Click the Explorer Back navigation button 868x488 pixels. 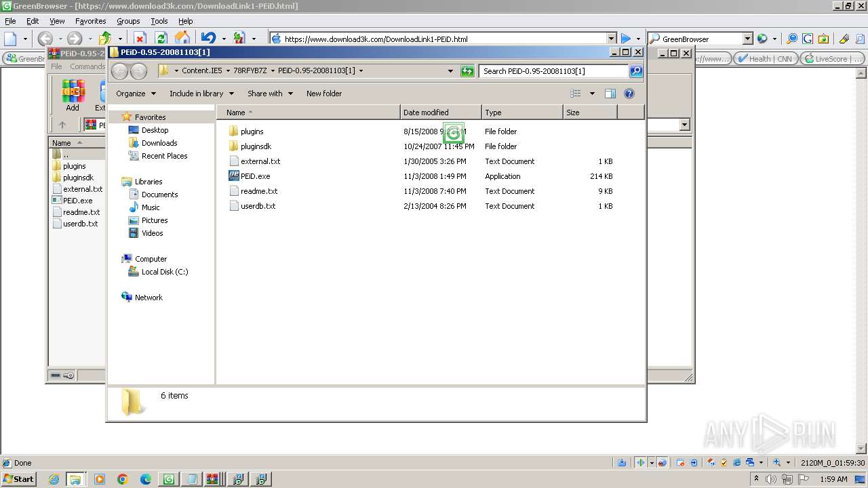tap(119, 70)
